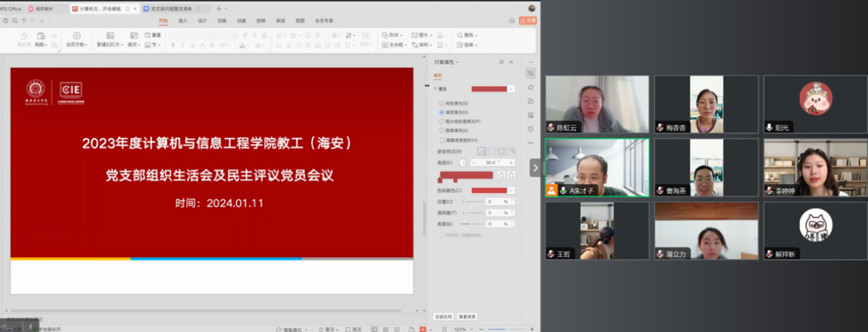Click the Bold formatting icon
The width and height of the screenshot is (868, 332).
pyautogui.click(x=172, y=45)
